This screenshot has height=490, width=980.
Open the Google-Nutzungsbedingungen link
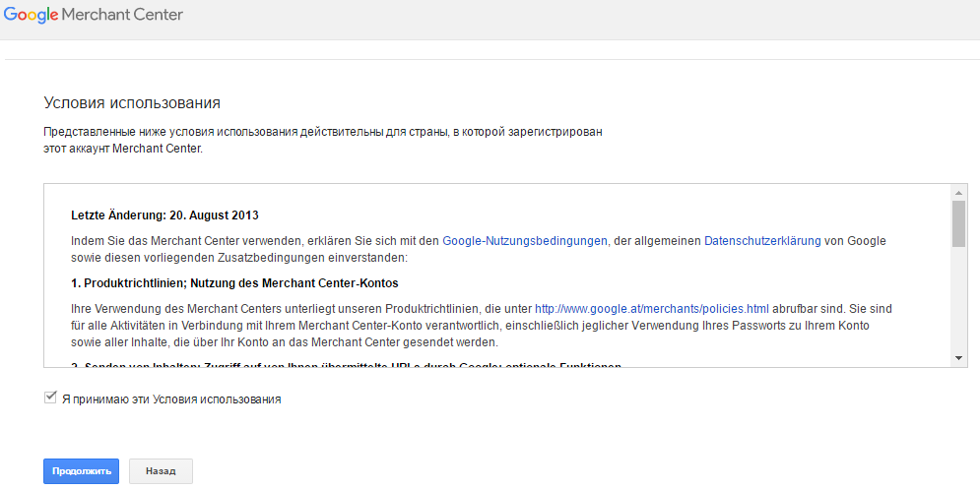pos(524,241)
